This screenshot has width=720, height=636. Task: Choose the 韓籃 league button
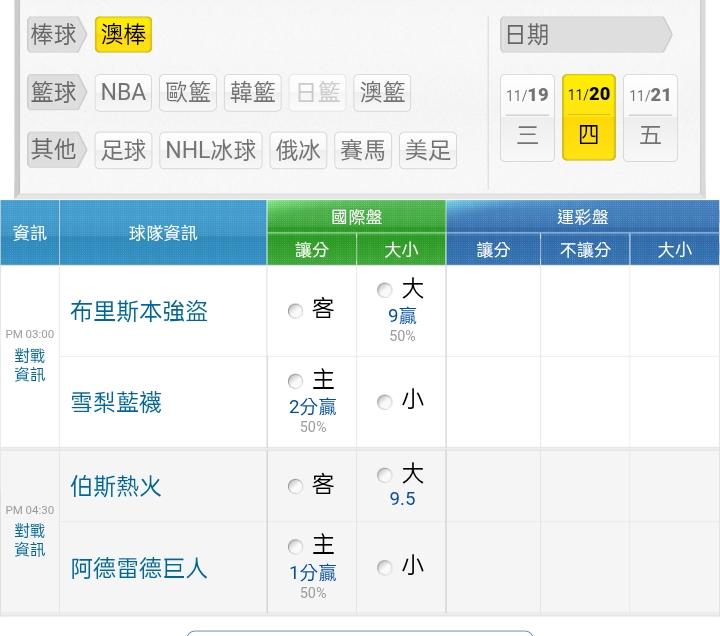(252, 93)
